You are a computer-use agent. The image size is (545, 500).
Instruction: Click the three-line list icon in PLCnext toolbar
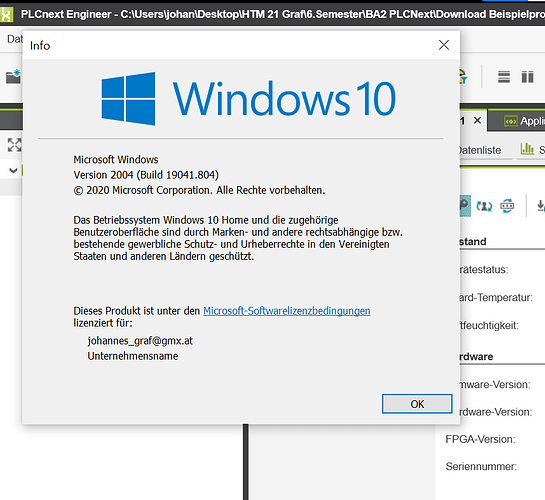pyautogui.click(x=504, y=77)
